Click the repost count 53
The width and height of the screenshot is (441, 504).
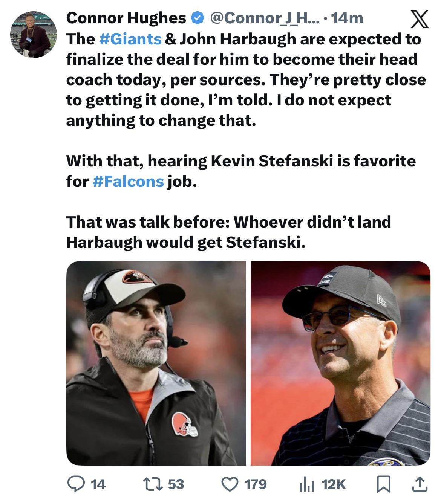tap(176, 484)
